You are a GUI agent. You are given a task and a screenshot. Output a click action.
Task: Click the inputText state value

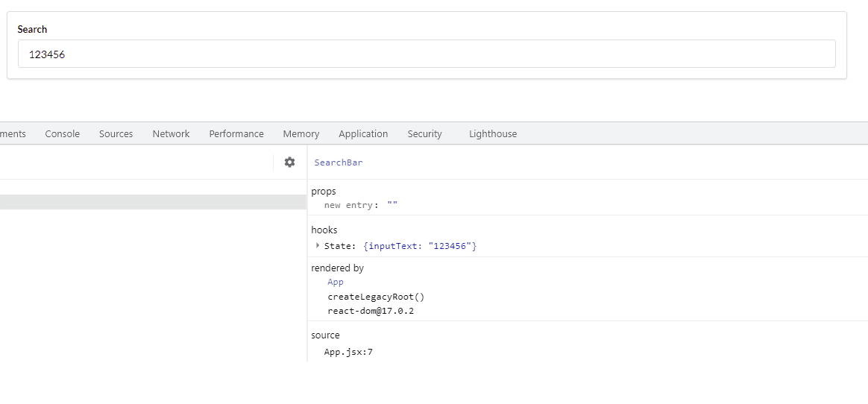[452, 246]
